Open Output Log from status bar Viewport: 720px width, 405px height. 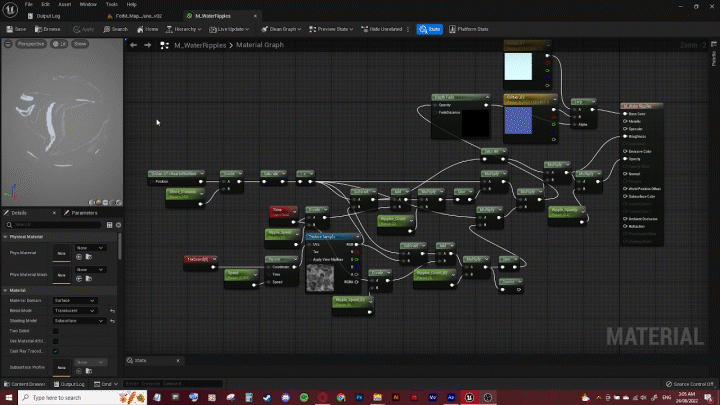(69, 384)
